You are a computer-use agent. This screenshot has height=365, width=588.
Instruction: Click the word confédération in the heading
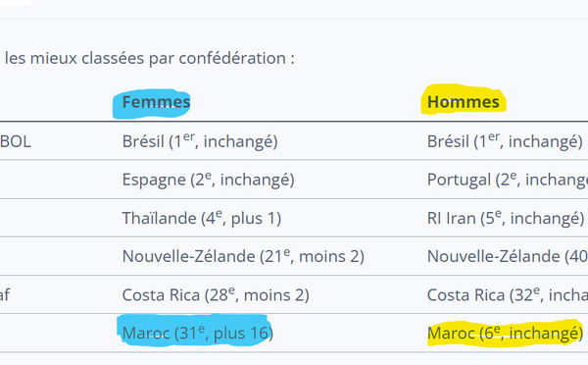coord(232,58)
